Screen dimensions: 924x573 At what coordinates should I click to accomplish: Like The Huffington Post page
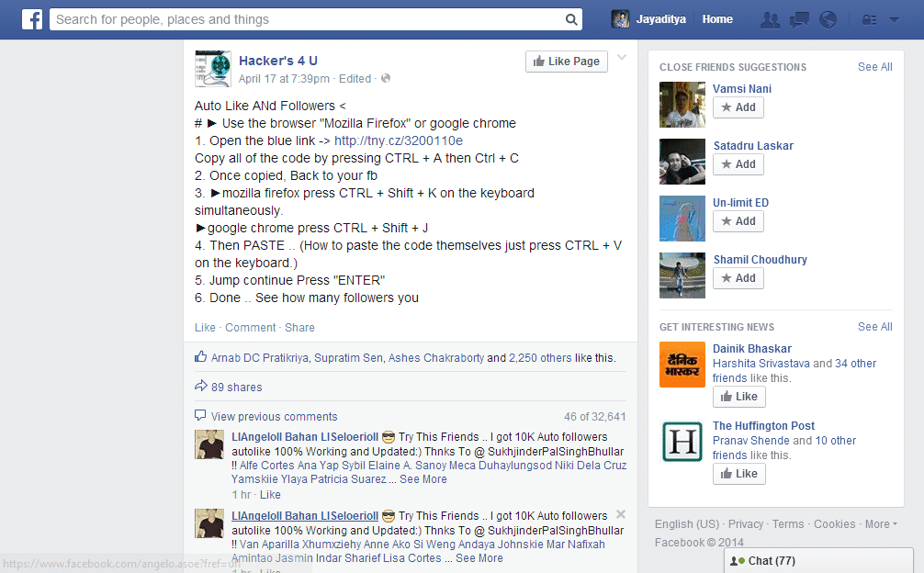[x=739, y=474]
